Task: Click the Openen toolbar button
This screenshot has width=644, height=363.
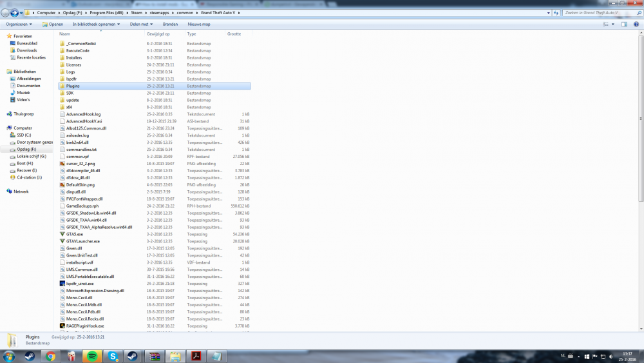Action: (x=53, y=25)
